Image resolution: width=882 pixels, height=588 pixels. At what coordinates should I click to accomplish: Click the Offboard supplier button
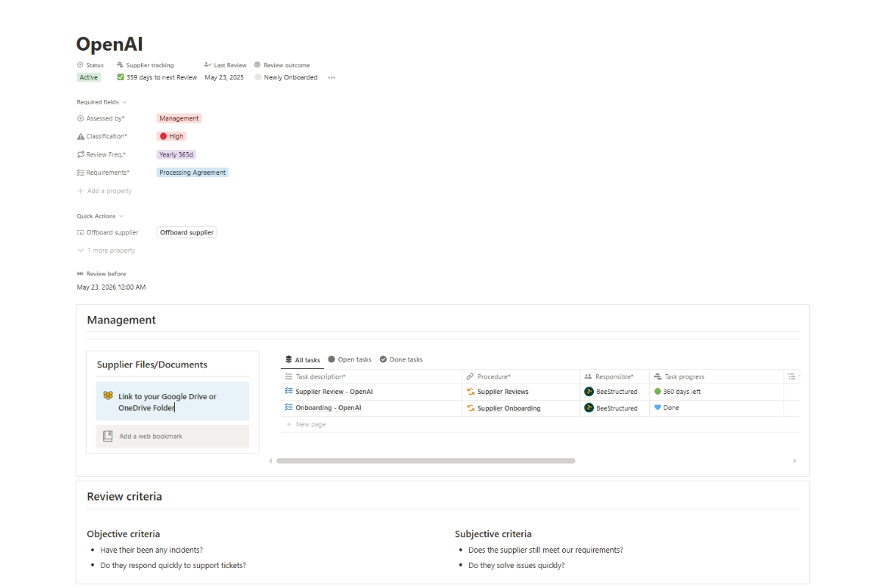187,232
